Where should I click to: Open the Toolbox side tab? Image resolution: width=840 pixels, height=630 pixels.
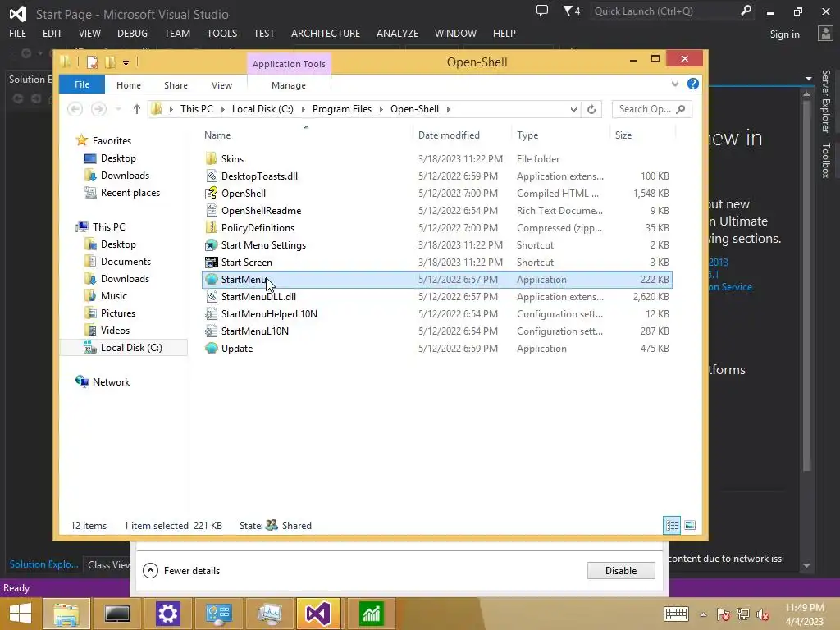point(826,160)
